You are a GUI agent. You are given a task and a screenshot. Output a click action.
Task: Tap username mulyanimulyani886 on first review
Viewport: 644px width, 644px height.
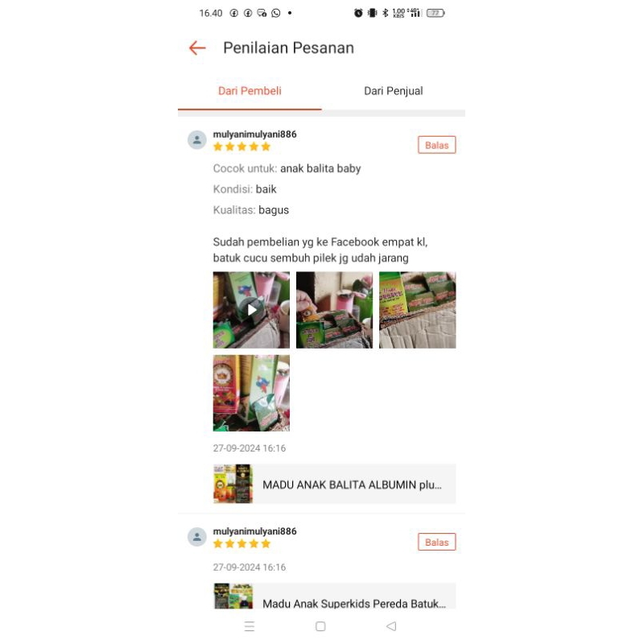pyautogui.click(x=254, y=134)
